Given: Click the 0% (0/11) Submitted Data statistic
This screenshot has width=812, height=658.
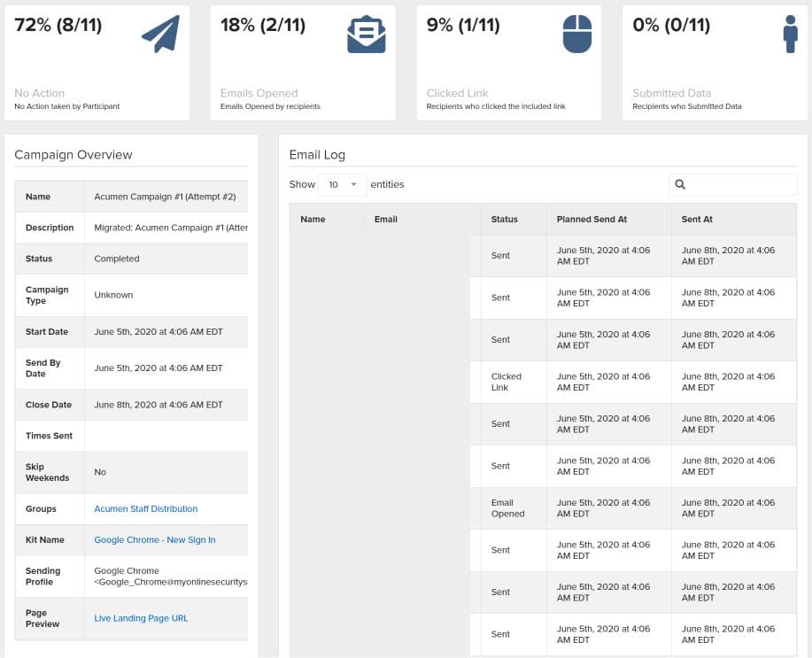Looking at the screenshot, I should click(671, 26).
